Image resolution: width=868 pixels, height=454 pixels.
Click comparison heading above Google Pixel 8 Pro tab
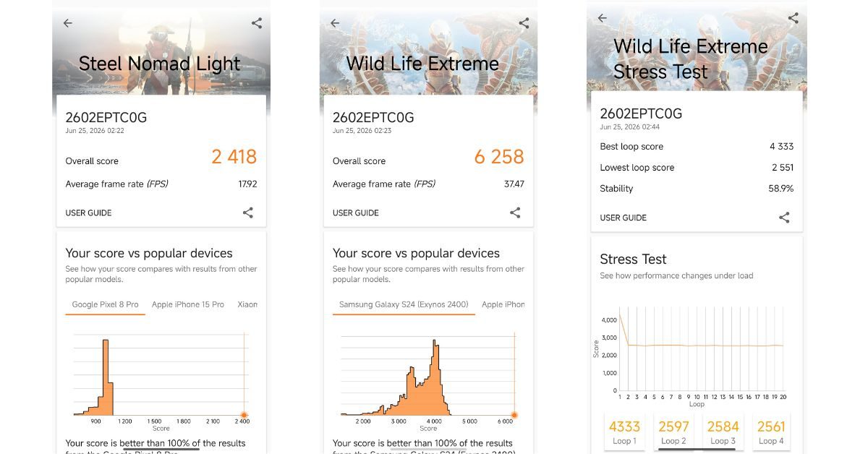pos(149,253)
